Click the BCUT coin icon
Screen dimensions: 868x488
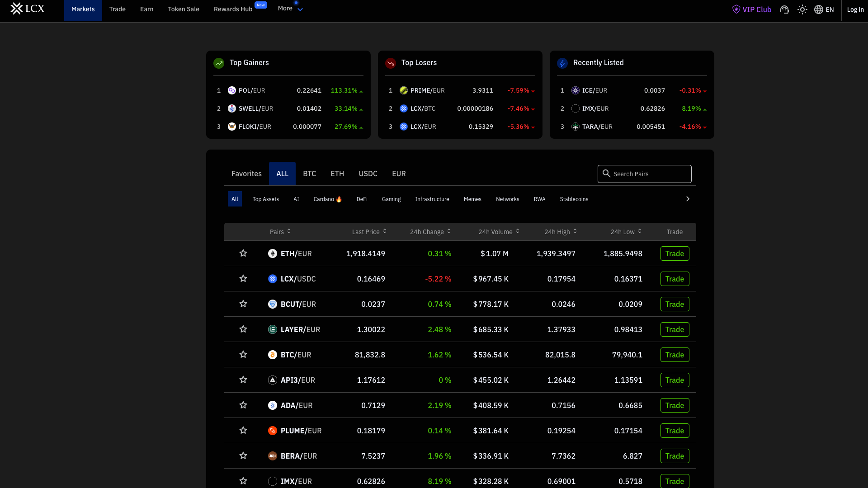pyautogui.click(x=273, y=304)
